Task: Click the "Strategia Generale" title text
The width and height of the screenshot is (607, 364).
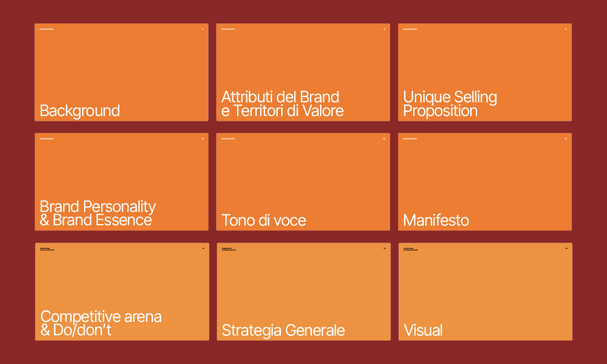Action: point(283,330)
